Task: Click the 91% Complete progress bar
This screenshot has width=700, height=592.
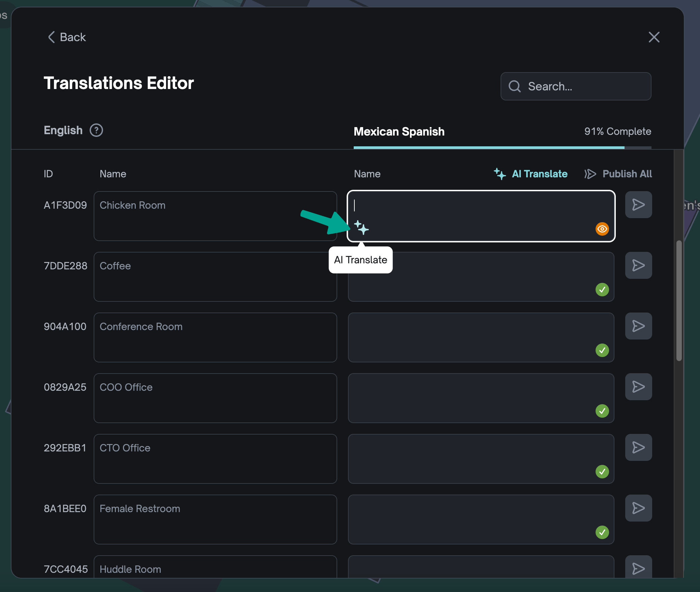Action: (x=502, y=148)
